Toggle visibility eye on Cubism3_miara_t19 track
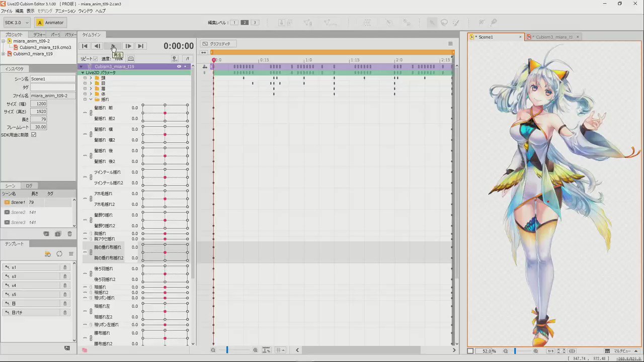Image resolution: width=644 pixels, height=362 pixels. pos(179,66)
